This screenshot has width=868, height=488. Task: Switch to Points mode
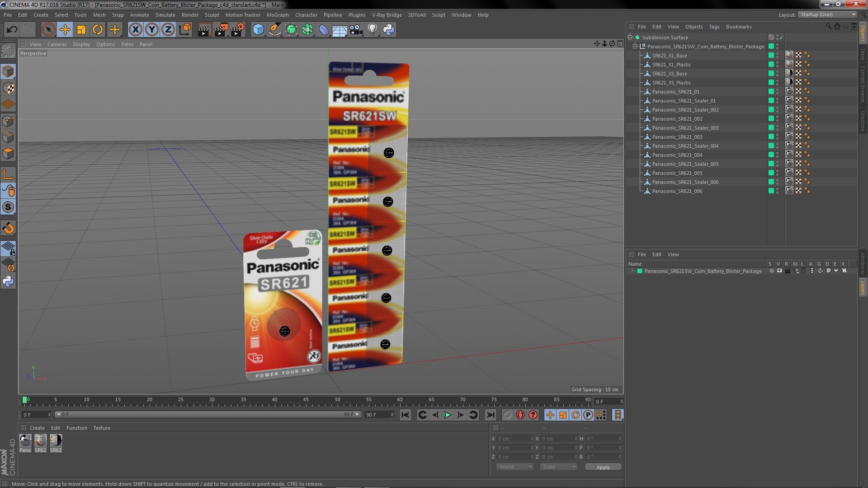coord(8,121)
